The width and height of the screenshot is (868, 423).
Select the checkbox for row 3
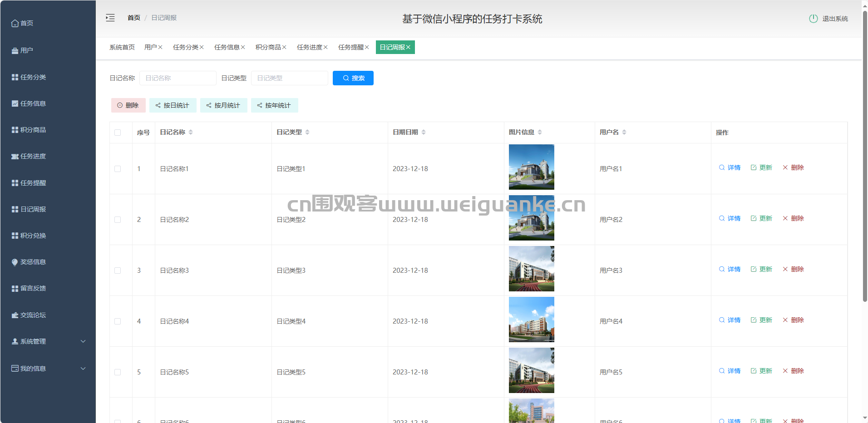[x=118, y=271]
